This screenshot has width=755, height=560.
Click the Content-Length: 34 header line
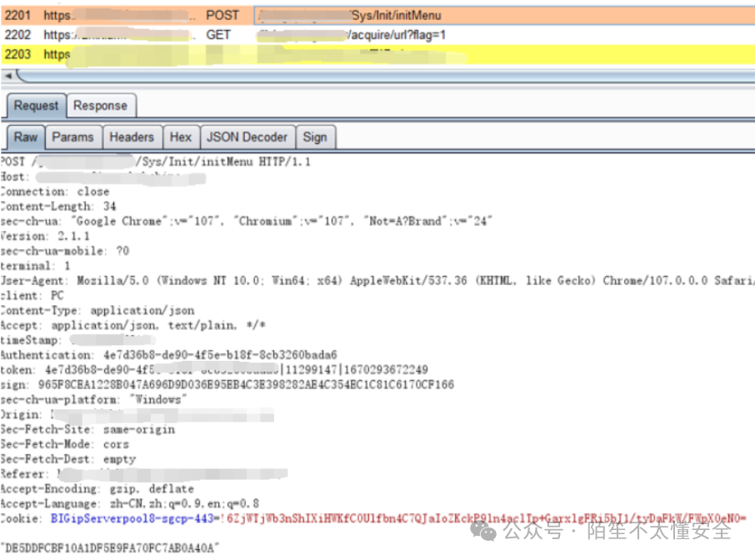pos(58,206)
